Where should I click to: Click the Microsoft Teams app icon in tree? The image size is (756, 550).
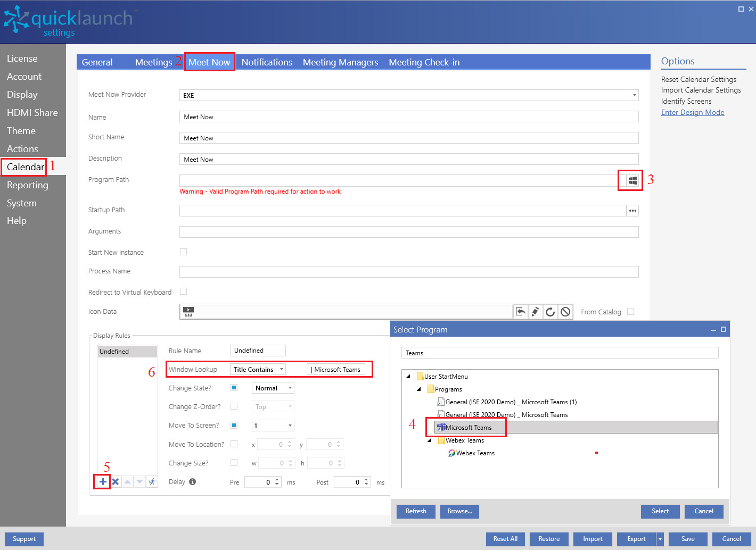point(441,428)
